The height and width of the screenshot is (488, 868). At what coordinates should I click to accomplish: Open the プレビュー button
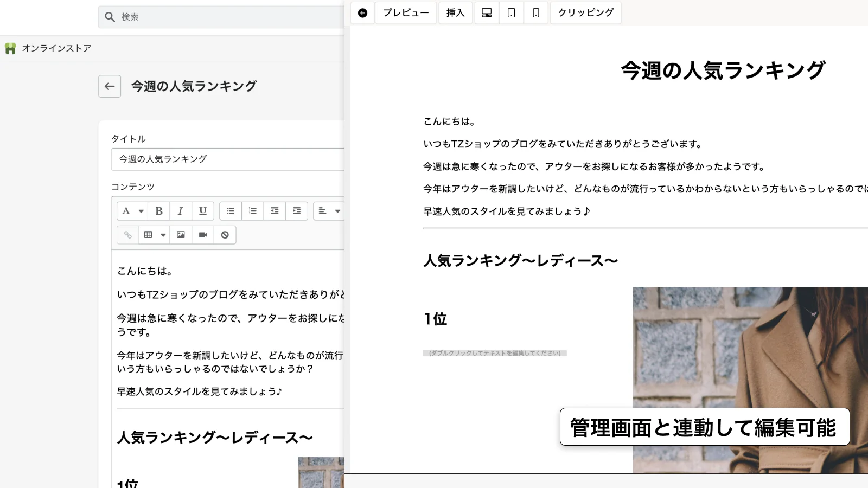click(x=406, y=13)
